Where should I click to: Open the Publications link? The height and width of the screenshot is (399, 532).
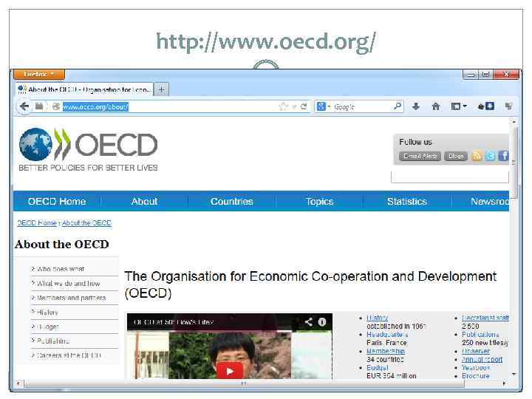(x=480, y=334)
